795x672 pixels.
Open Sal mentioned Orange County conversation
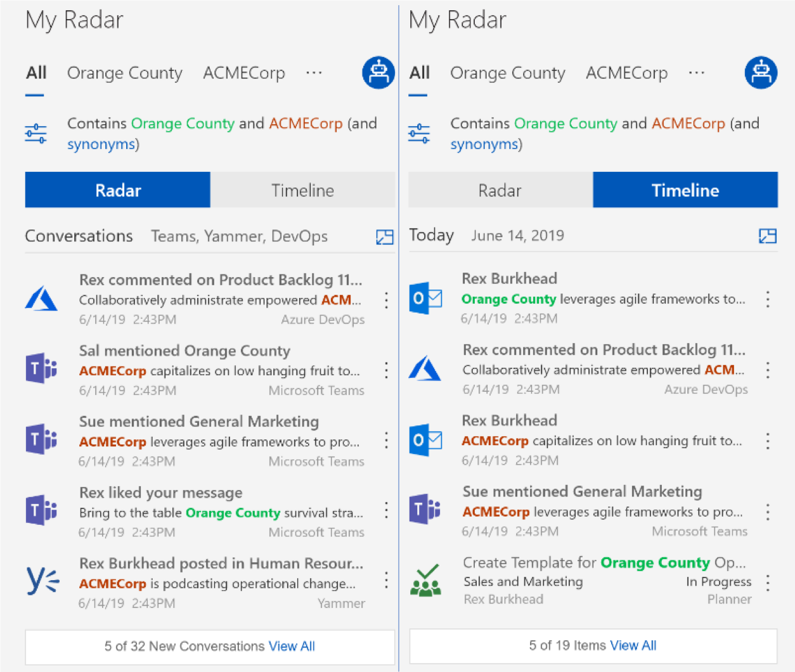pos(184,351)
